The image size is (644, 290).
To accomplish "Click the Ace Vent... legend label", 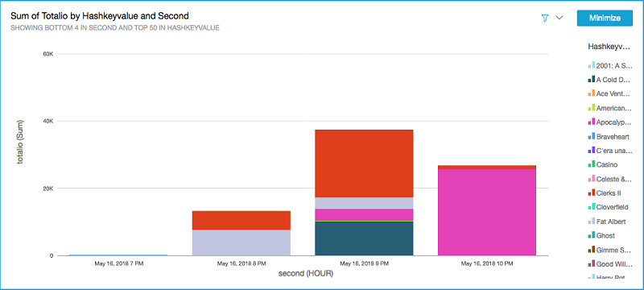I will click(613, 94).
